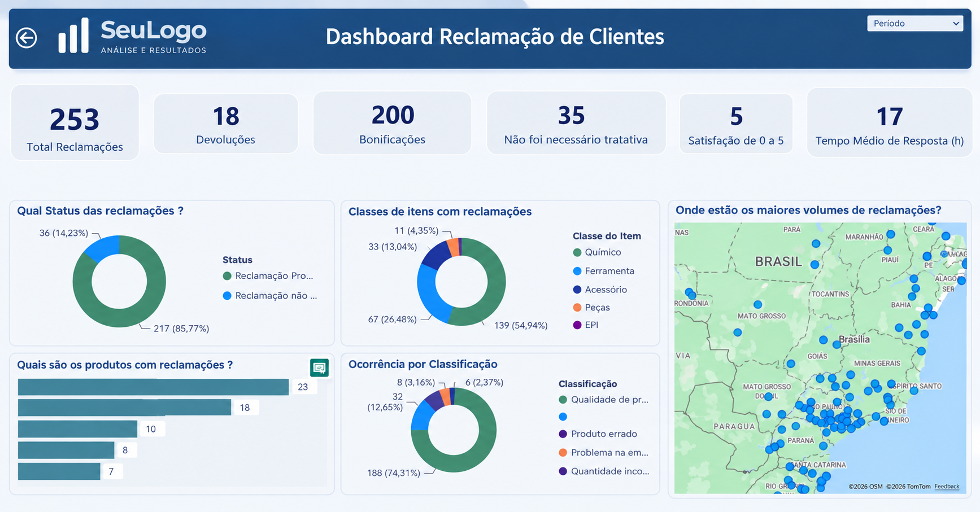The width and height of the screenshot is (980, 512).
Task: Click the '33 (13,04%)' class data label
Action: [x=393, y=247]
